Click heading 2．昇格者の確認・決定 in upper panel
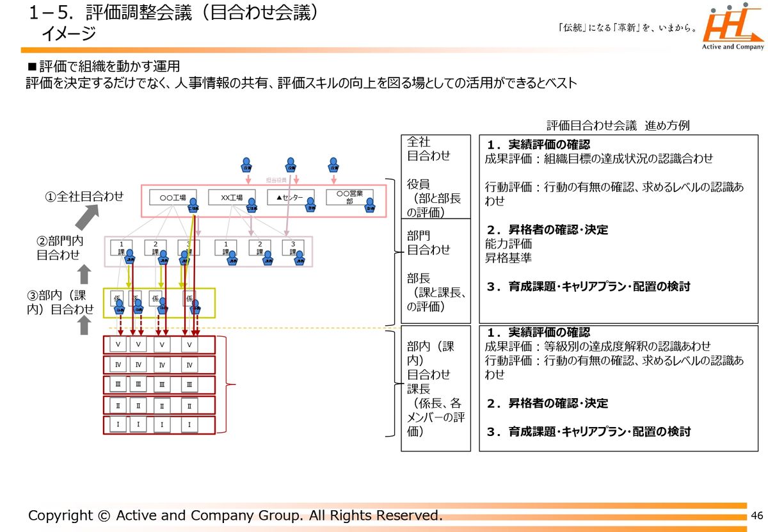 (x=547, y=230)
